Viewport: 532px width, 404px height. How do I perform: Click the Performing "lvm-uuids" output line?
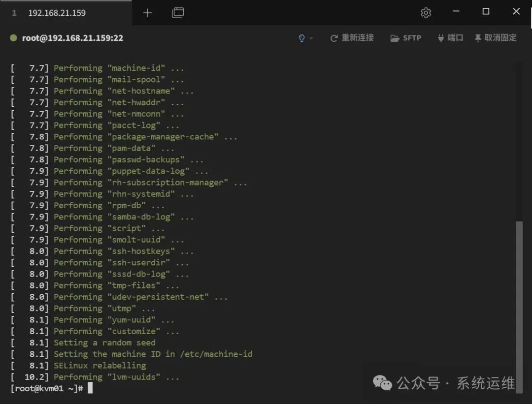[x=116, y=377]
